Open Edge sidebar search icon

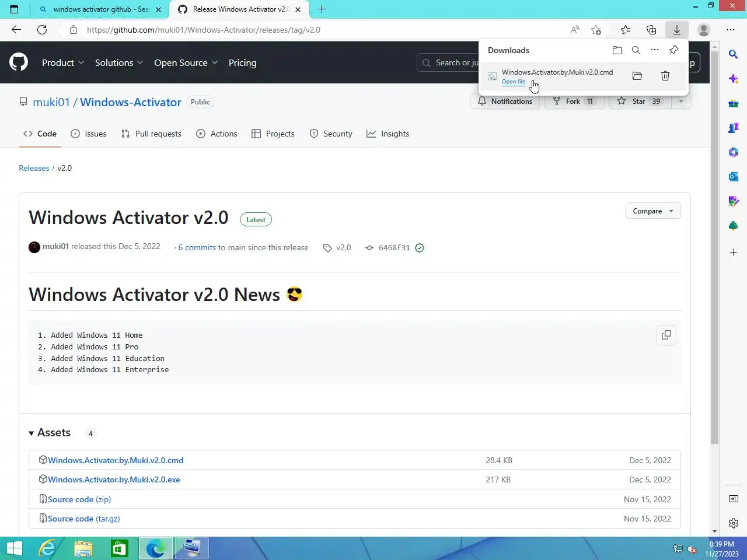pyautogui.click(x=734, y=54)
